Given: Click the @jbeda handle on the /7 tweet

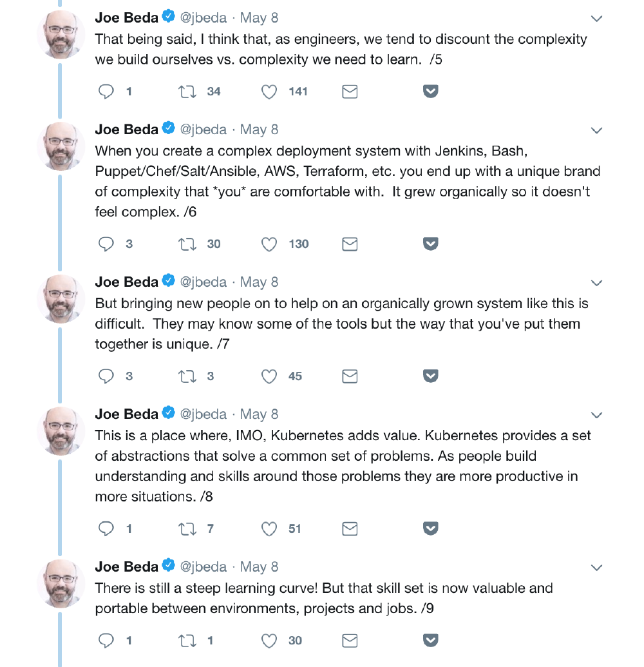Looking at the screenshot, I should tap(204, 282).
